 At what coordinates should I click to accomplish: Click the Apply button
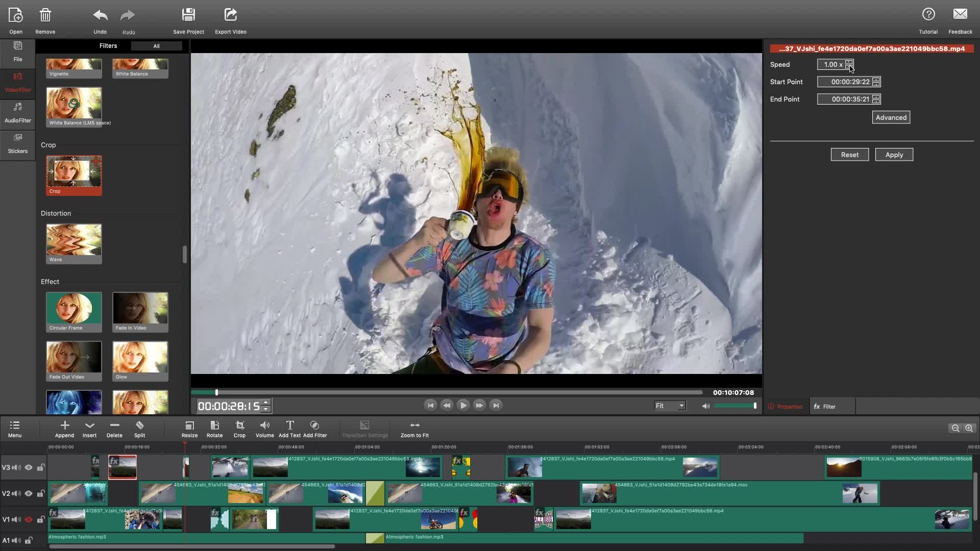894,155
